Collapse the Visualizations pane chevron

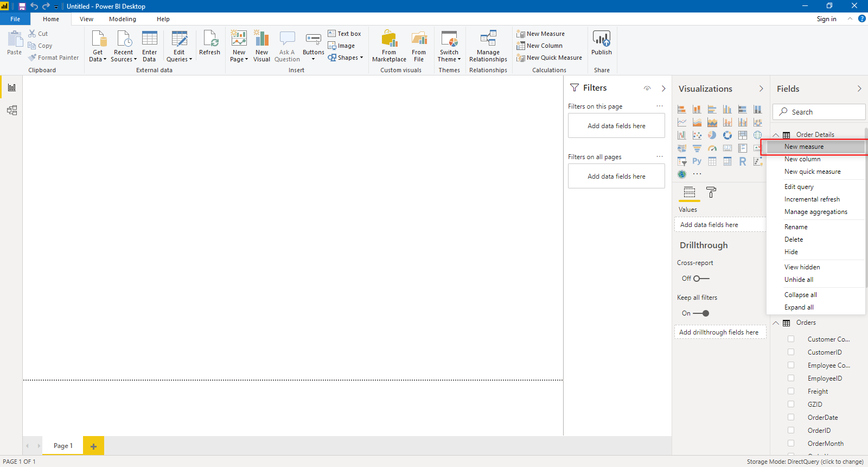click(761, 89)
